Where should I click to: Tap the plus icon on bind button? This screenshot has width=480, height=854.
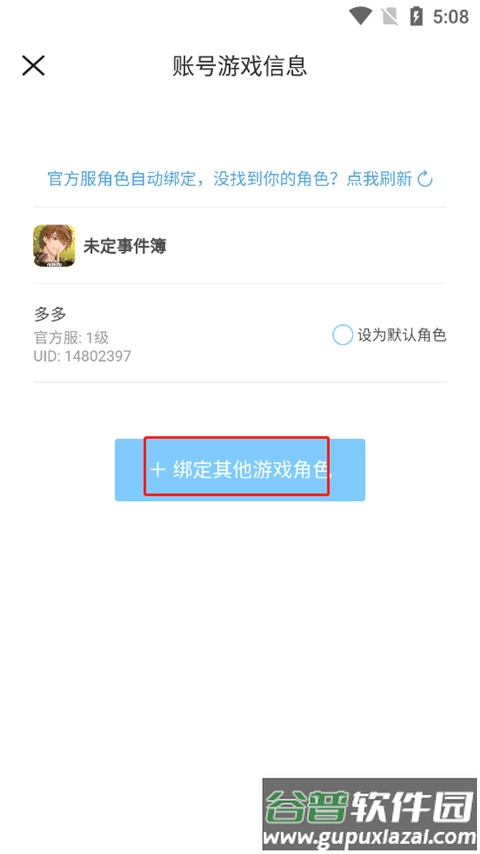157,469
